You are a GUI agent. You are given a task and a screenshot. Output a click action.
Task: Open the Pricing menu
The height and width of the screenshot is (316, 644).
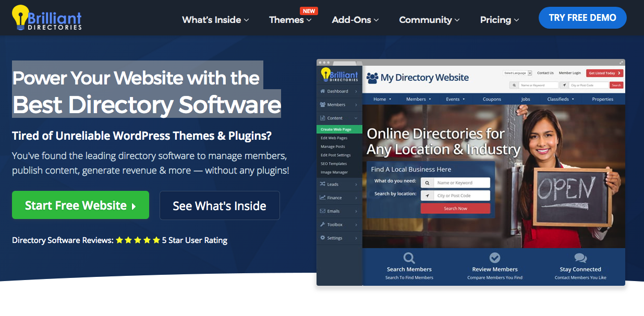point(495,20)
